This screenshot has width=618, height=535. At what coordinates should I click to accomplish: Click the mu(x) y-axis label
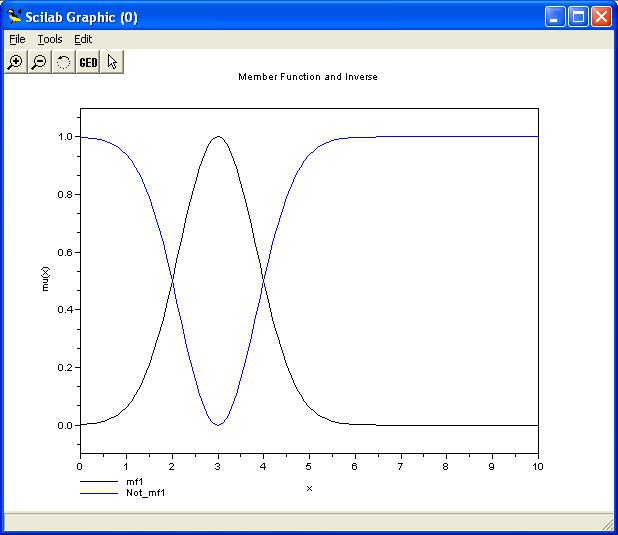pyautogui.click(x=46, y=277)
